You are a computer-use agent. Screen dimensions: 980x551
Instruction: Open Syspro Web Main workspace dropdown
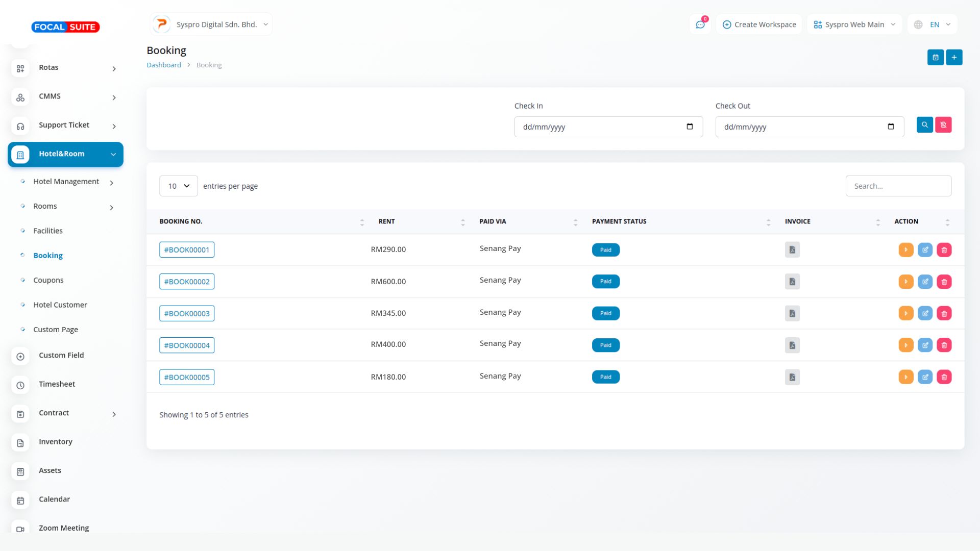tap(854, 24)
